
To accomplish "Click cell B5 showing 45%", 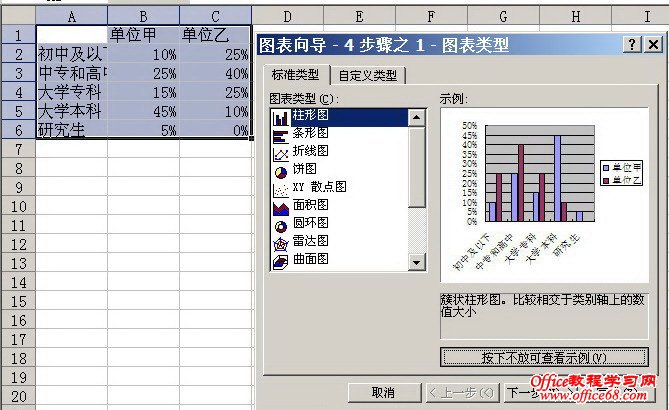I will click(x=143, y=111).
